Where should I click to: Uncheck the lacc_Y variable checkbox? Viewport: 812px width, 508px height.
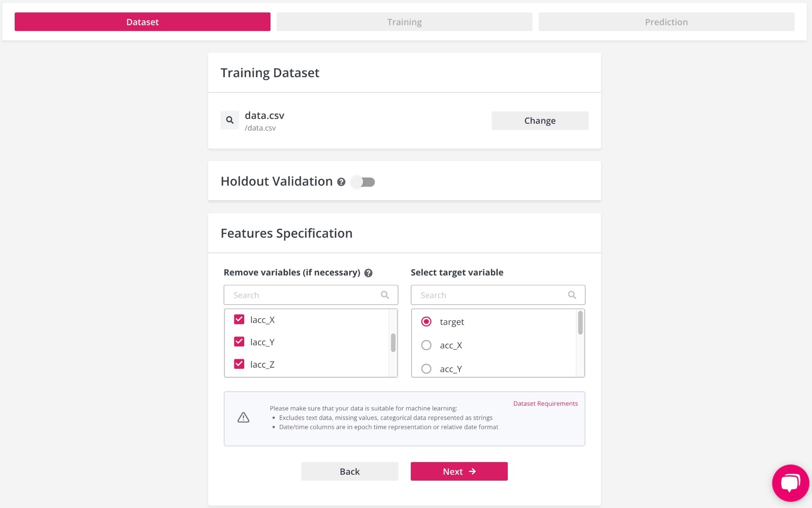pos(239,342)
